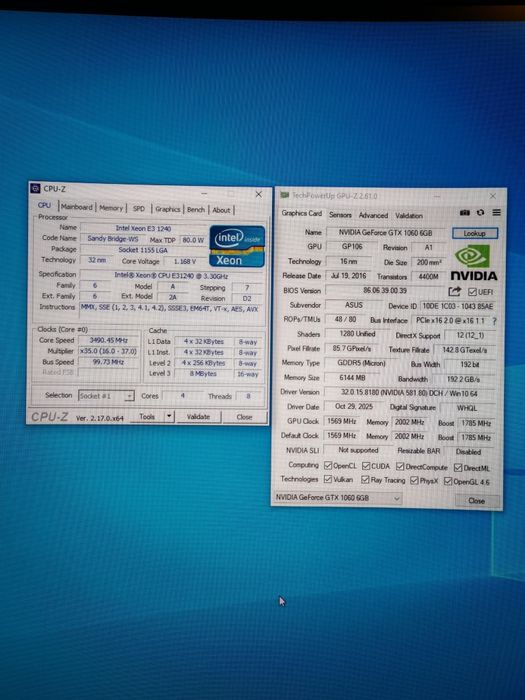Click the Subvendor value ASUS
Screen dimensions: 525x700
click(354, 304)
